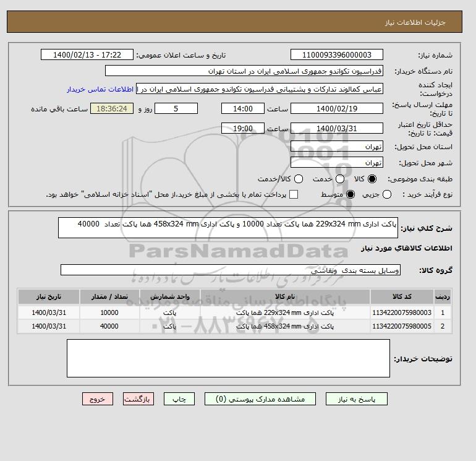Select the کالا/خدمت radio button

(x=299, y=179)
